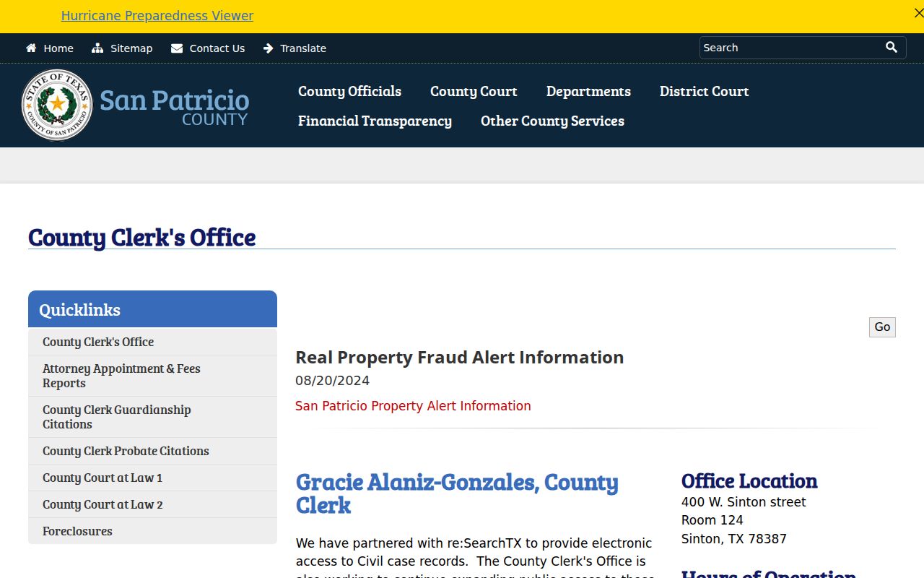Click the Home house icon
The width and height of the screenshot is (924, 578).
(x=31, y=48)
